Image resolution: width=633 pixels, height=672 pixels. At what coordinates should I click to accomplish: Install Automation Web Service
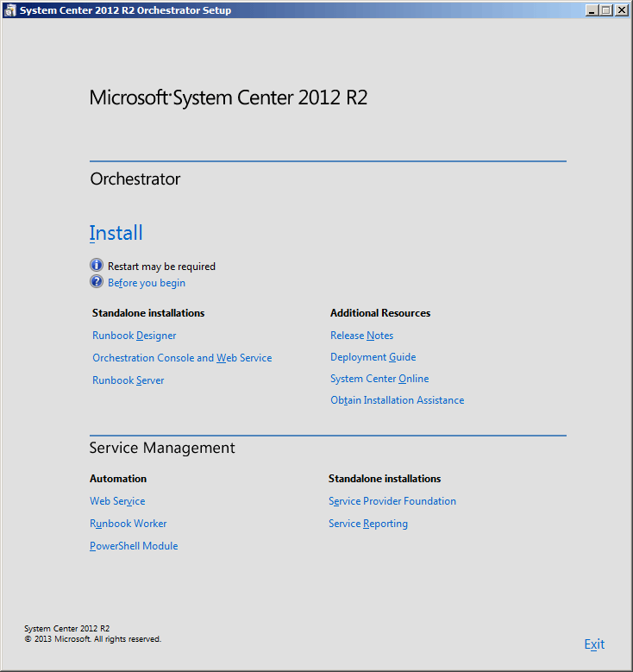coord(117,501)
